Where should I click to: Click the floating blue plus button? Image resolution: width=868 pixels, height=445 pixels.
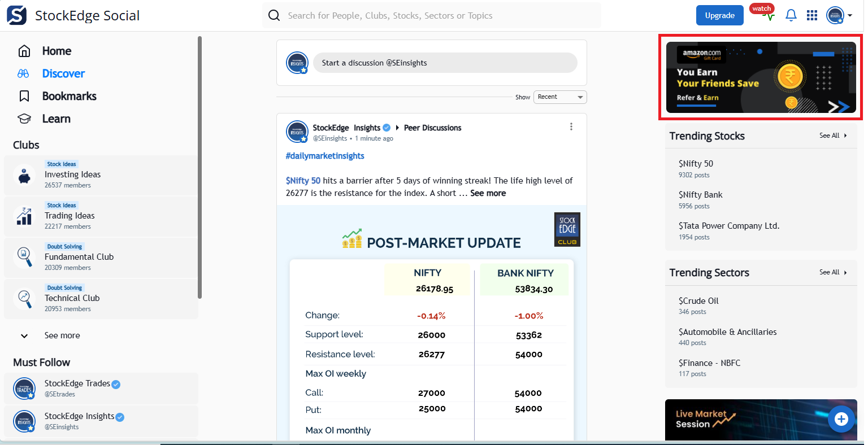pos(841,419)
